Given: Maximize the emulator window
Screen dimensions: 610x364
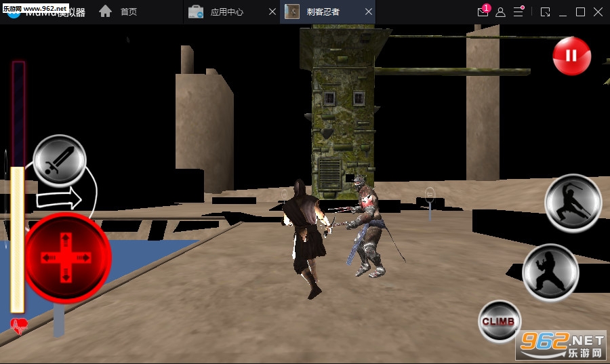Looking at the screenshot, I should click(x=580, y=12).
